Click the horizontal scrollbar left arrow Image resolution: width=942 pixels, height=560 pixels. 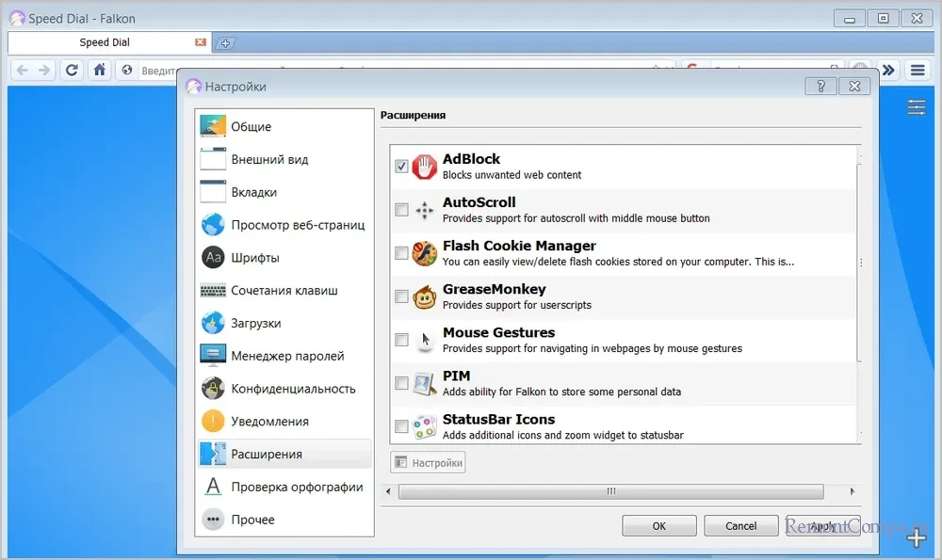point(388,491)
